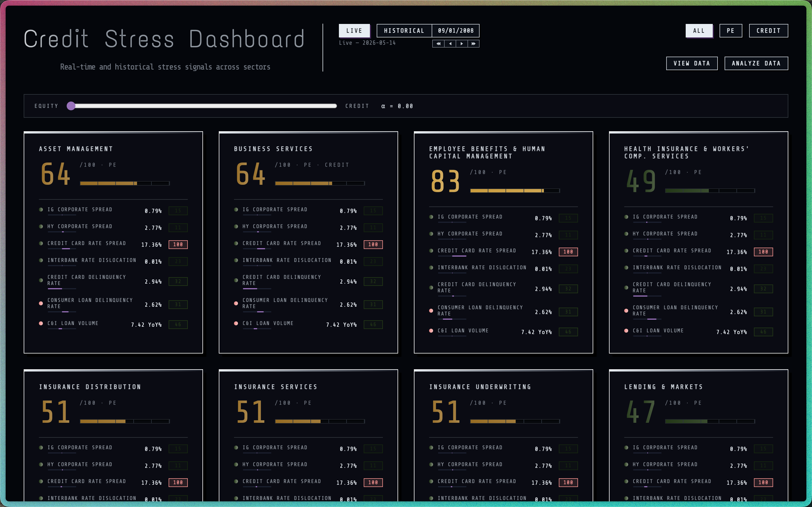Edit the historical date 09/01/2008 field
812x507 pixels.
point(456,30)
